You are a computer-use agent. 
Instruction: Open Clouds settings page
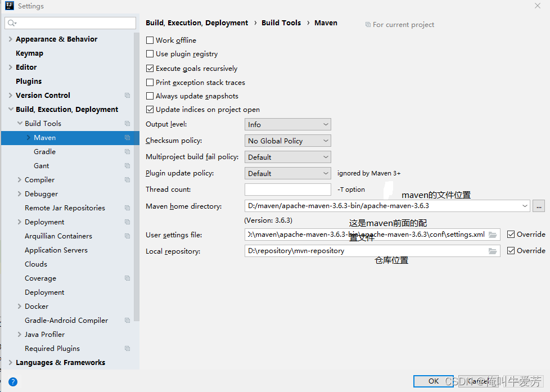click(36, 264)
